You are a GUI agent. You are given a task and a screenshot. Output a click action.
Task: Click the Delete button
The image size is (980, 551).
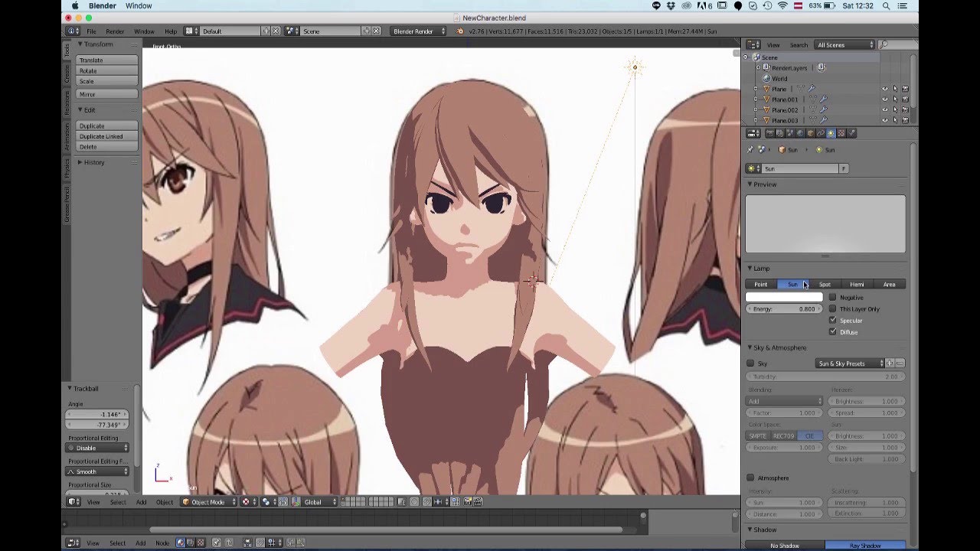pos(107,146)
